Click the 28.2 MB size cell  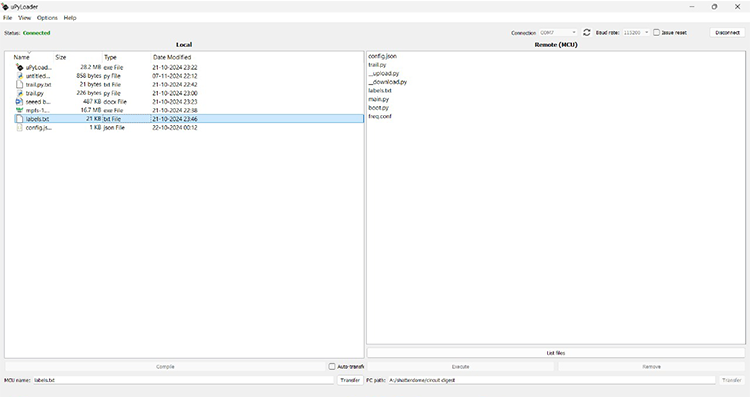(90, 67)
